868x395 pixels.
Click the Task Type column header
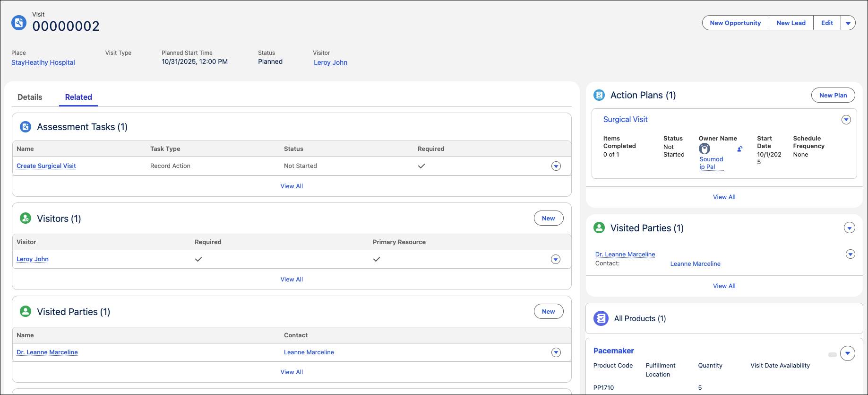(x=165, y=149)
